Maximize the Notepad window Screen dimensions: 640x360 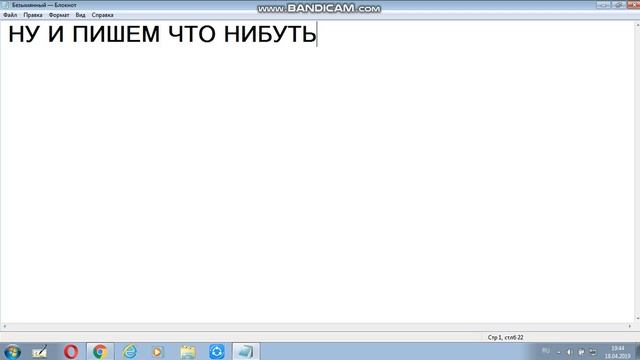pyautogui.click(x=618, y=4)
